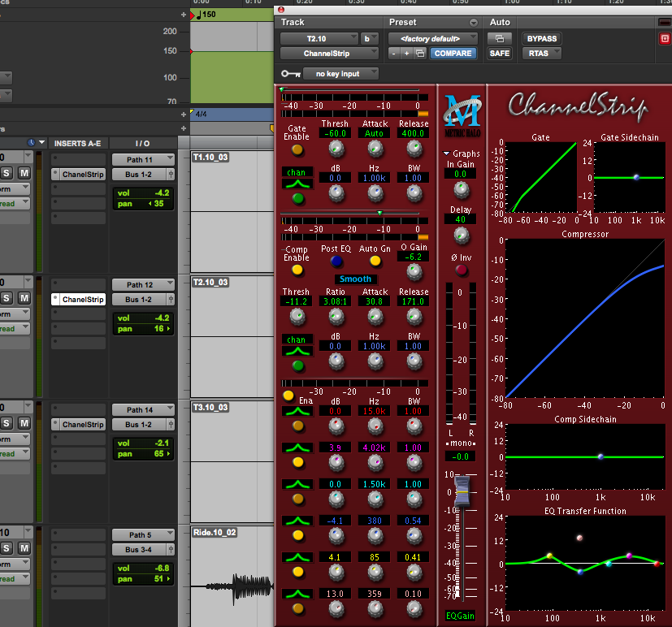Screen dimensions: 672x627
Task: Click the Metric Halo logo
Action: tap(462, 115)
